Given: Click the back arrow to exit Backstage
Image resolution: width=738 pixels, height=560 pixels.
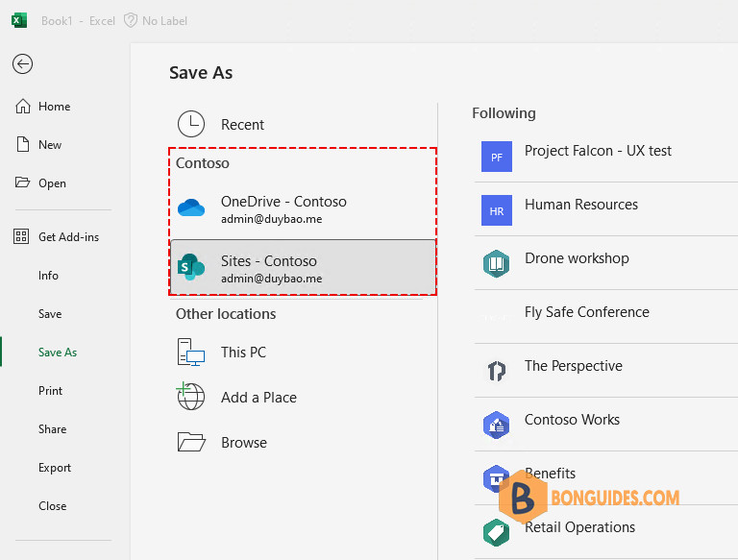Looking at the screenshot, I should (x=23, y=64).
